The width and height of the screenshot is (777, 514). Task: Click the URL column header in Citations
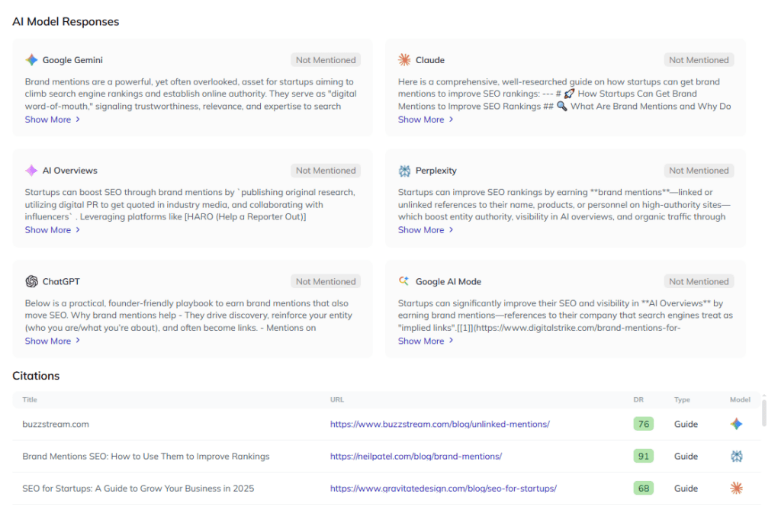pyautogui.click(x=337, y=400)
